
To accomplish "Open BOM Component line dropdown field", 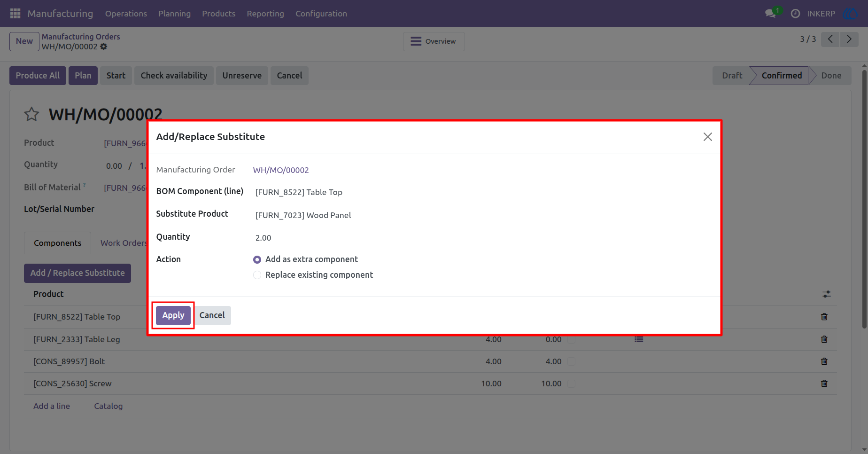I will [x=483, y=192].
